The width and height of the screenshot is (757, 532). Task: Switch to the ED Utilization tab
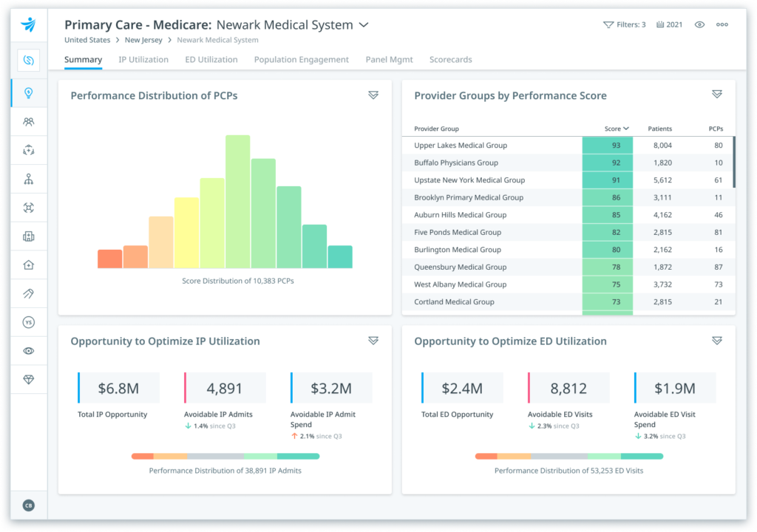point(211,59)
